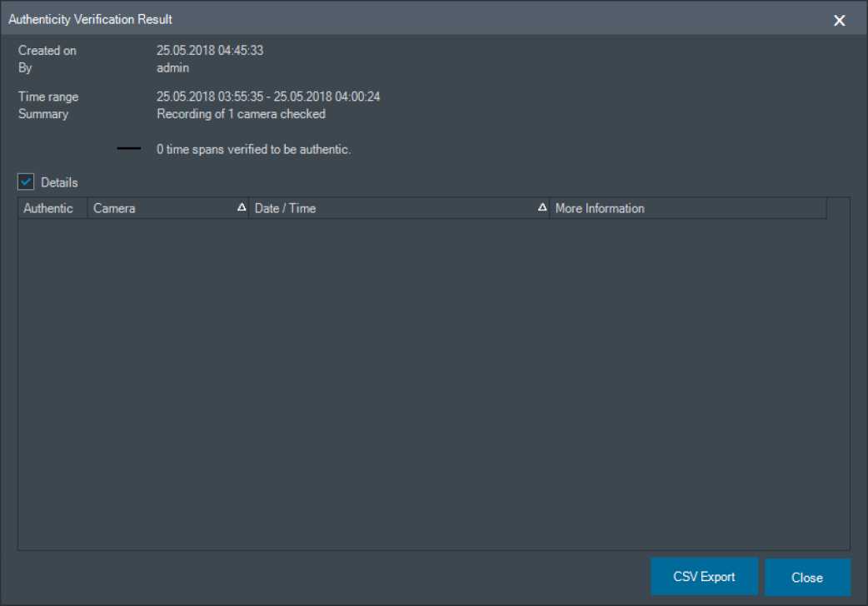Click the Camera column header
Screen dimensions: 868x606
click(x=114, y=208)
